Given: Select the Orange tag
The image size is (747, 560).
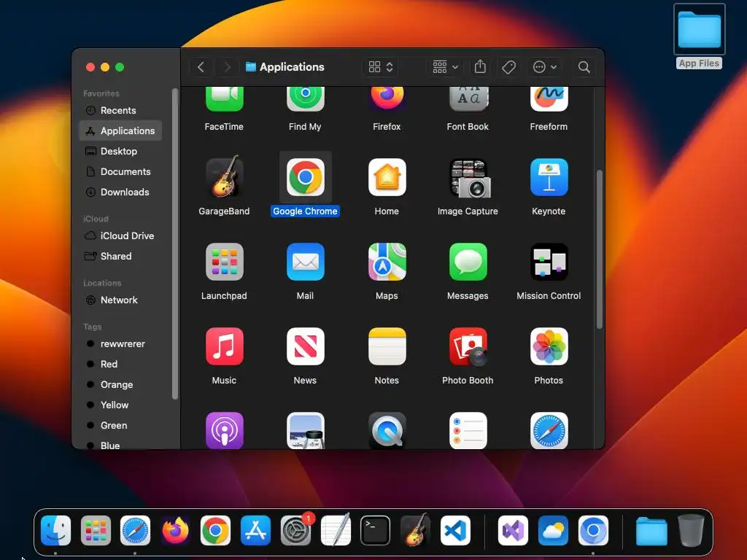Looking at the screenshot, I should tap(120, 385).
